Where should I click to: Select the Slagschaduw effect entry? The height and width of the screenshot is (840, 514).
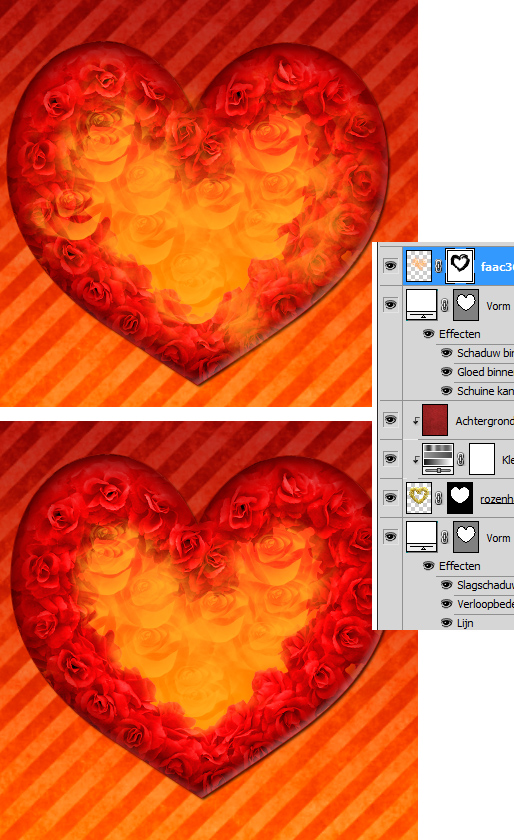click(x=485, y=585)
